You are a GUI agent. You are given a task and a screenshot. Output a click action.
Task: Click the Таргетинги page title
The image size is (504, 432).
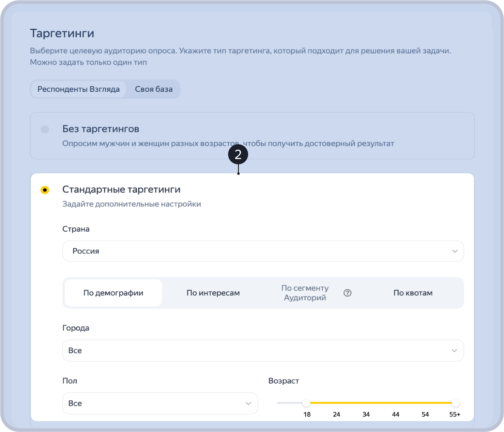[x=62, y=33]
